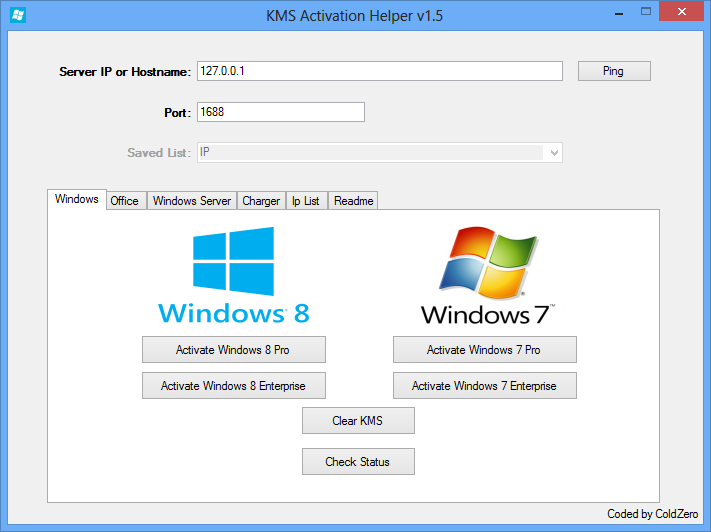Go to the Ip List tab

coord(306,201)
